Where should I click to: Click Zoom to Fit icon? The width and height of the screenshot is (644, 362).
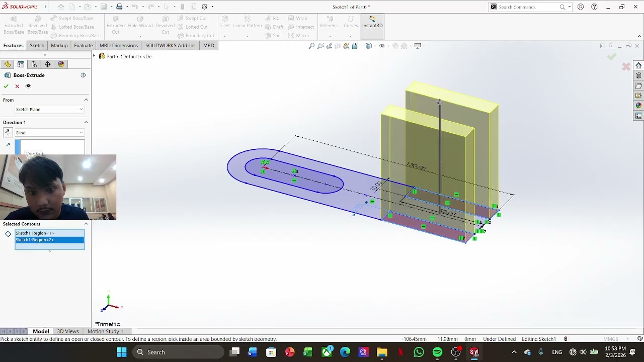click(x=311, y=46)
